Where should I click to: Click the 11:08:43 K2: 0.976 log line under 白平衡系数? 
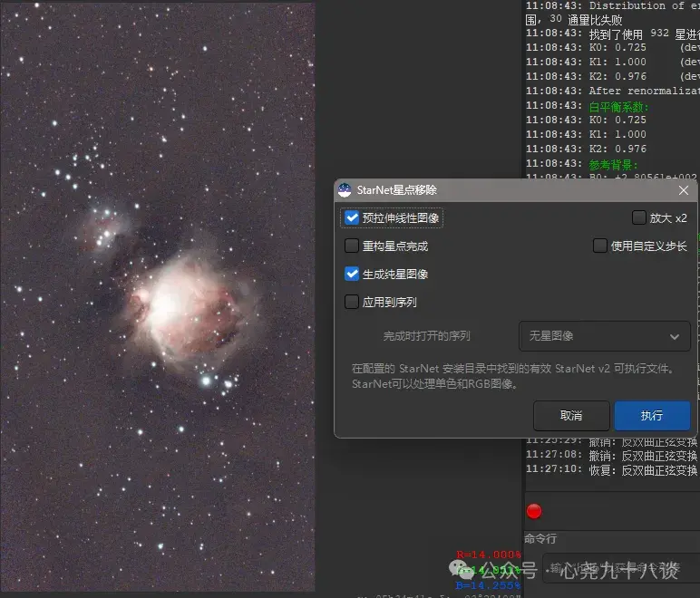586,149
